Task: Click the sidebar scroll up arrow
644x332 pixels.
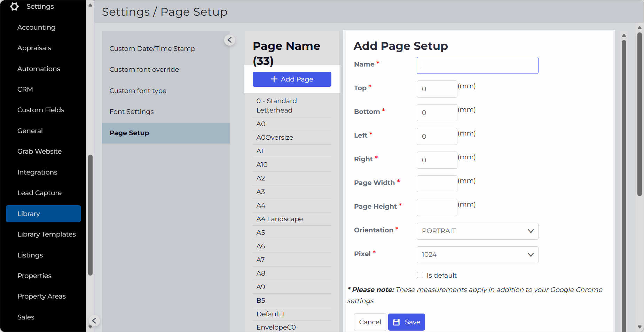Action: pyautogui.click(x=91, y=5)
